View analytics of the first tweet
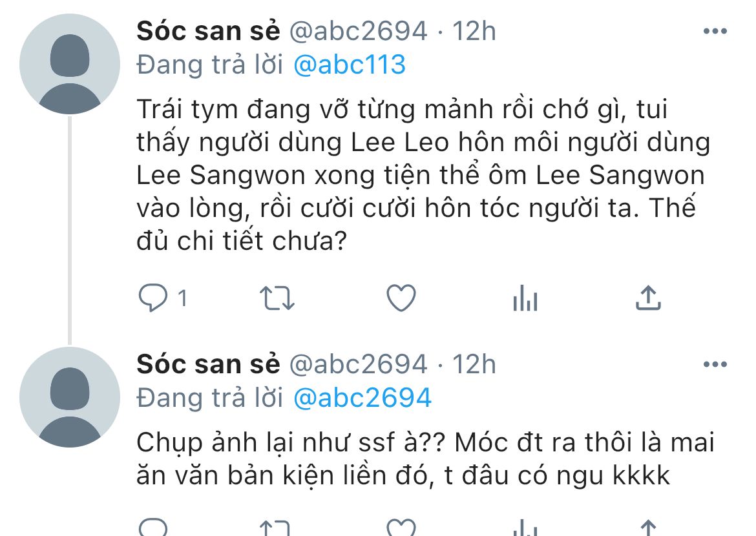 pos(525,299)
